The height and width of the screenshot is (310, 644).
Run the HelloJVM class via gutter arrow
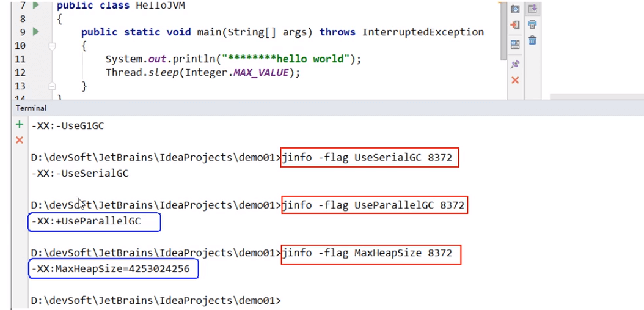pos(35,6)
